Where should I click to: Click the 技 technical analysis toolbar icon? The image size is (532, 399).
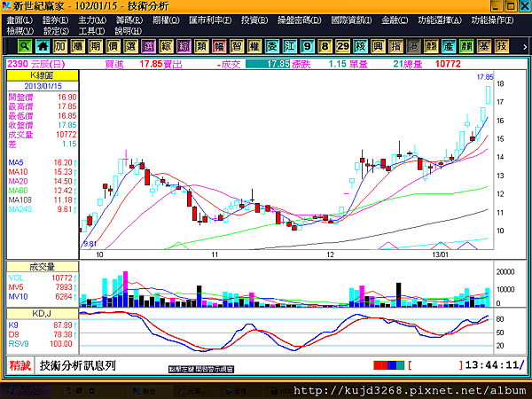click(501, 46)
